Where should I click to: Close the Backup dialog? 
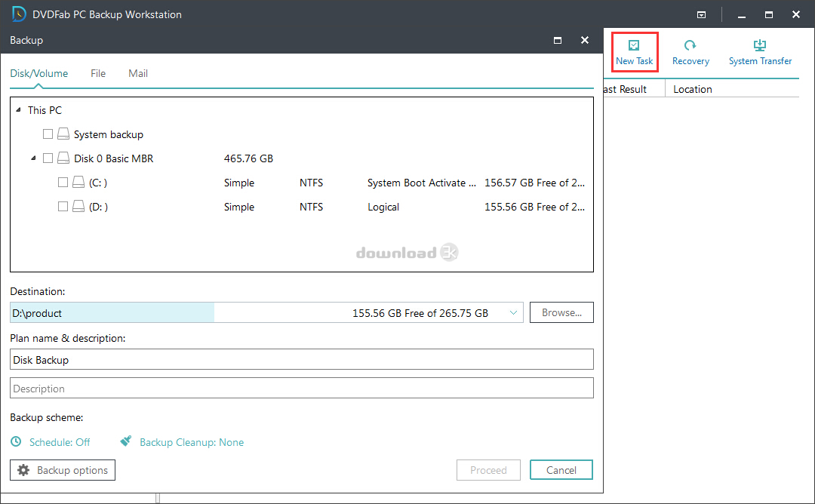tap(585, 40)
